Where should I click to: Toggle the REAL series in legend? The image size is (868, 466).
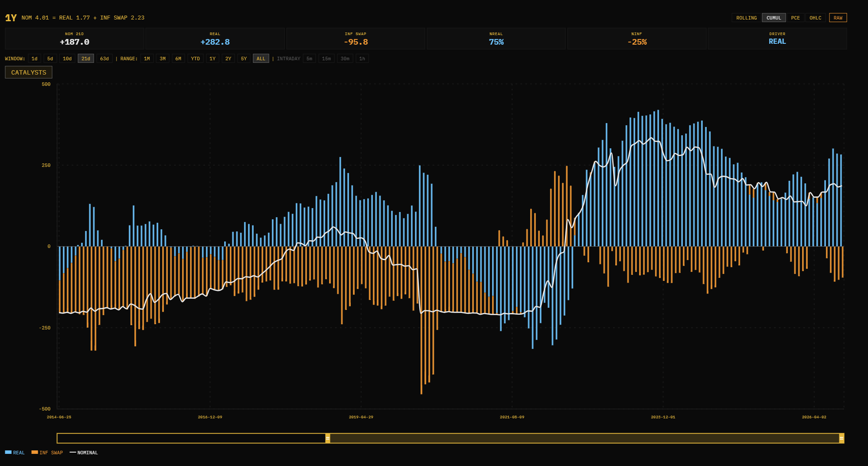[x=15, y=453]
